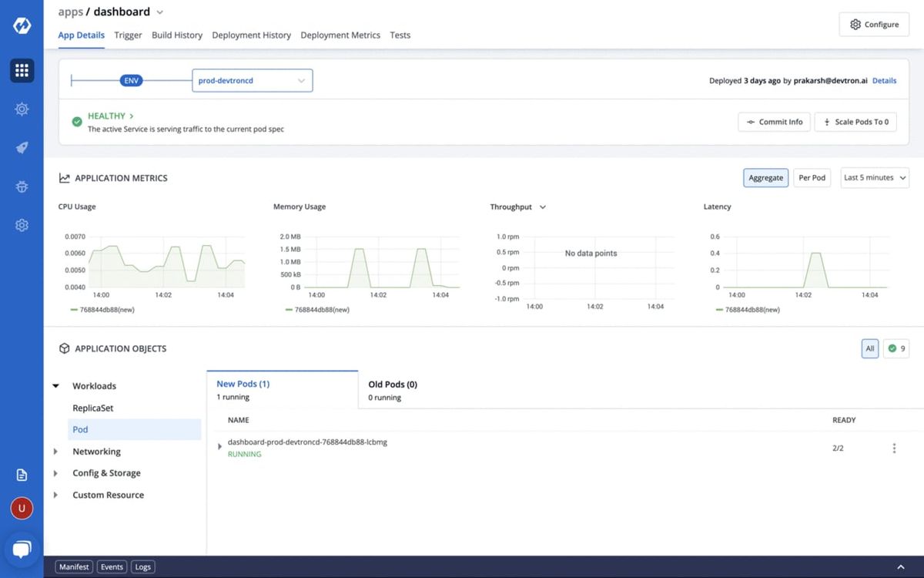This screenshot has height=578, width=924.
Task: Switch metrics view to Per Pod
Action: coord(812,177)
